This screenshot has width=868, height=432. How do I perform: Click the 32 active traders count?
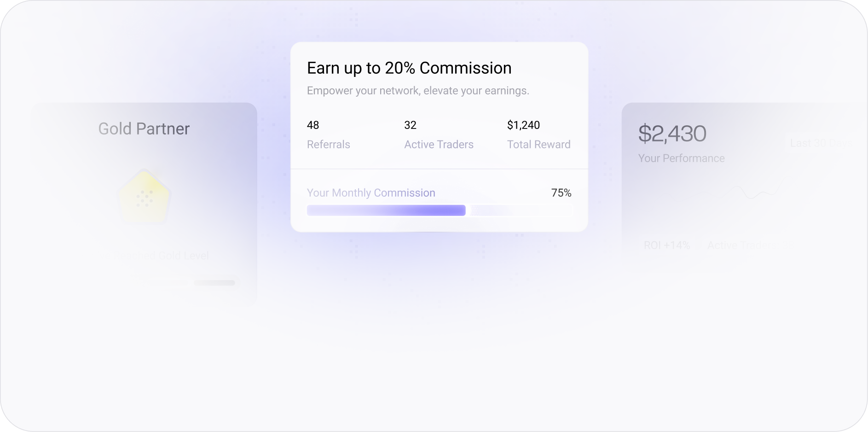(410, 125)
